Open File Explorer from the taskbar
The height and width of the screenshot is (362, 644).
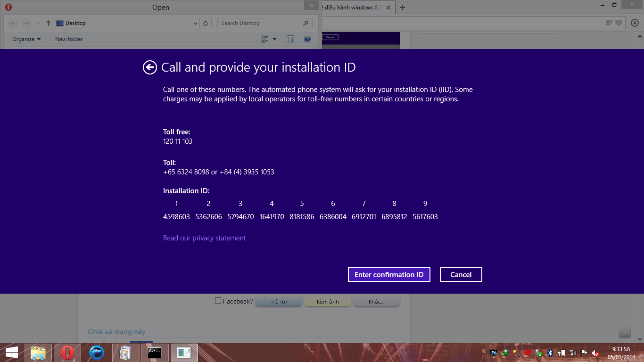(x=38, y=353)
